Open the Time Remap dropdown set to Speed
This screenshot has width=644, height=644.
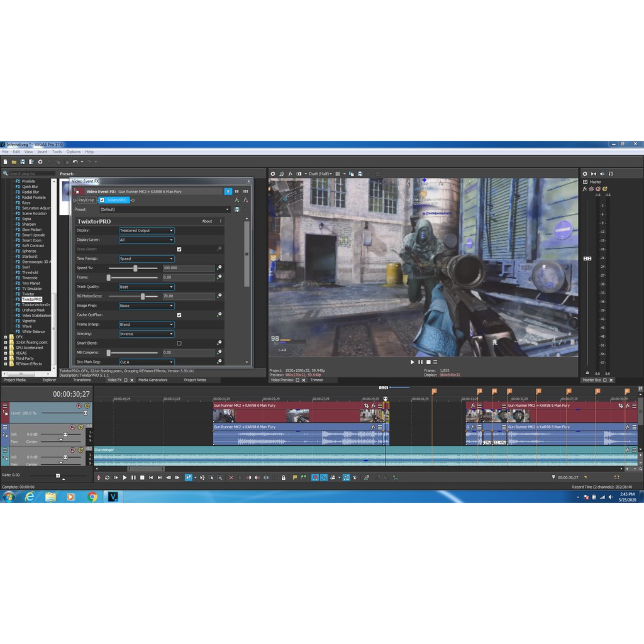pyautogui.click(x=146, y=258)
